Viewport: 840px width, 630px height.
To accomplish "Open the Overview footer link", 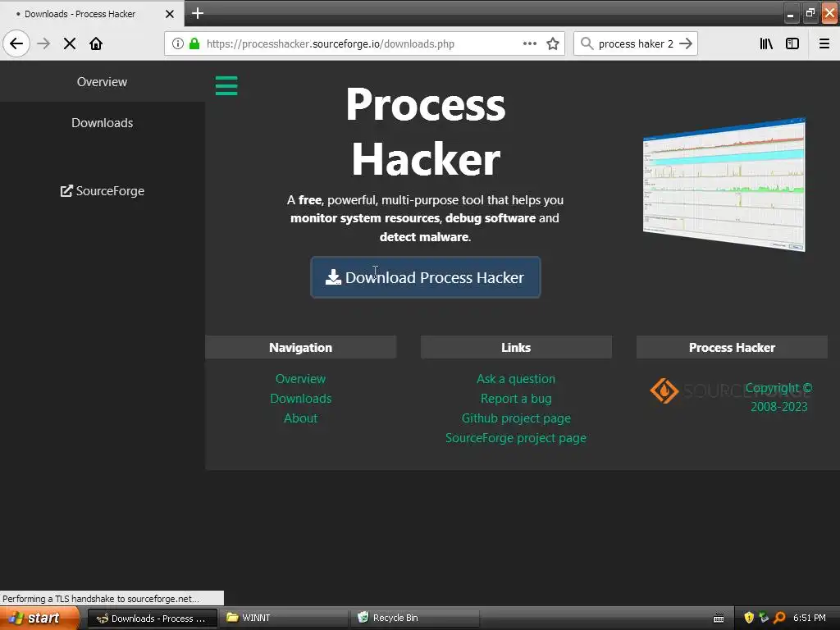I will point(300,379).
